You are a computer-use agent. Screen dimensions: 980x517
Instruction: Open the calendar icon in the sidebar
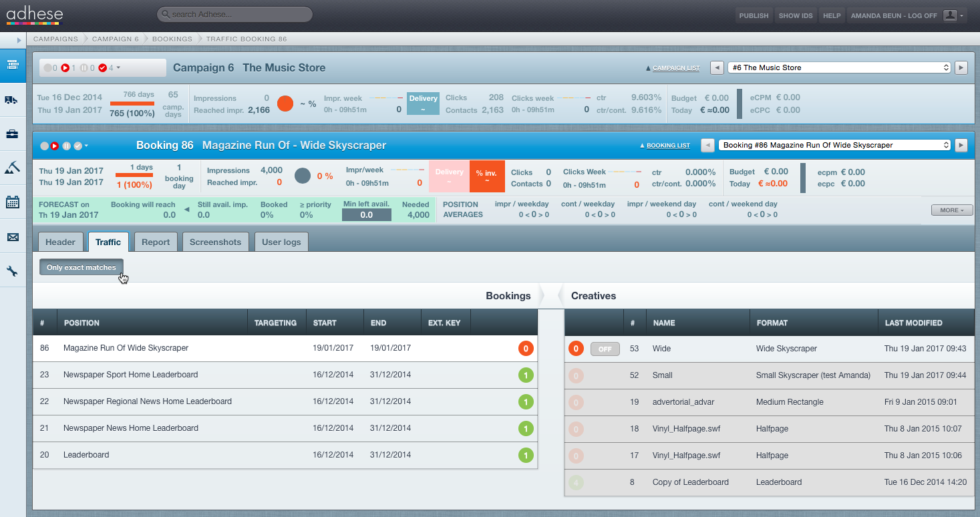(12, 202)
